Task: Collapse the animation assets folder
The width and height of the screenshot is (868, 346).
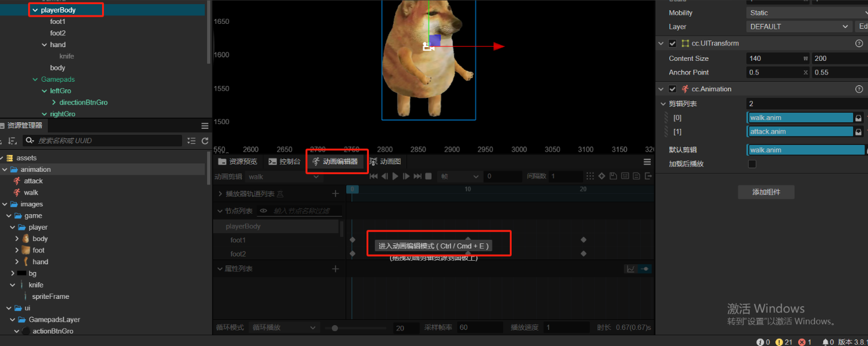Action: [x=5, y=169]
